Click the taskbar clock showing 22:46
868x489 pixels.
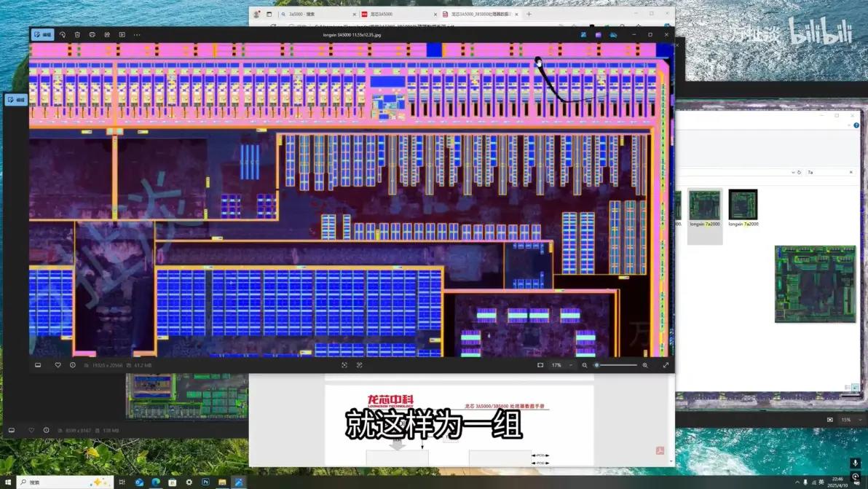pyautogui.click(x=837, y=482)
